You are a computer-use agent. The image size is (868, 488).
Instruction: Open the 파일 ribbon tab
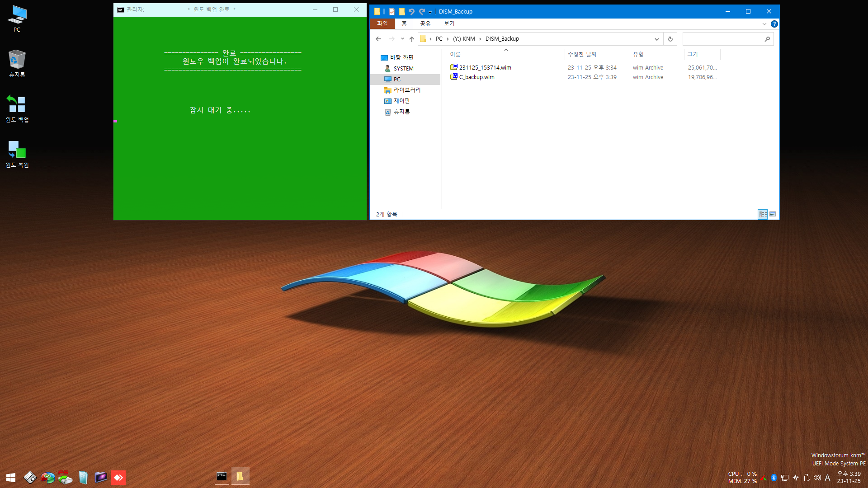tap(382, 24)
